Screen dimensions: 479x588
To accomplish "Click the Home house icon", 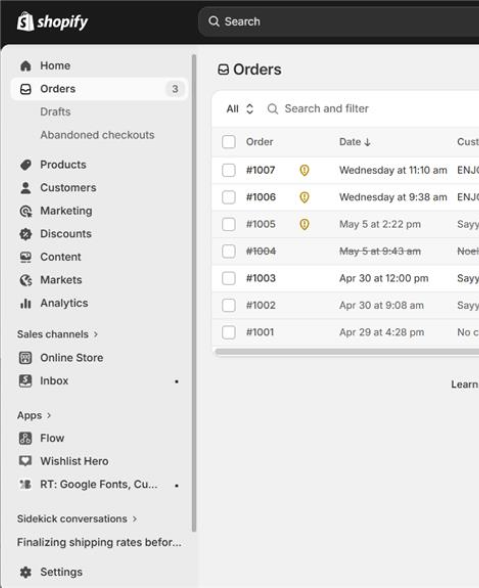I will click(26, 66).
